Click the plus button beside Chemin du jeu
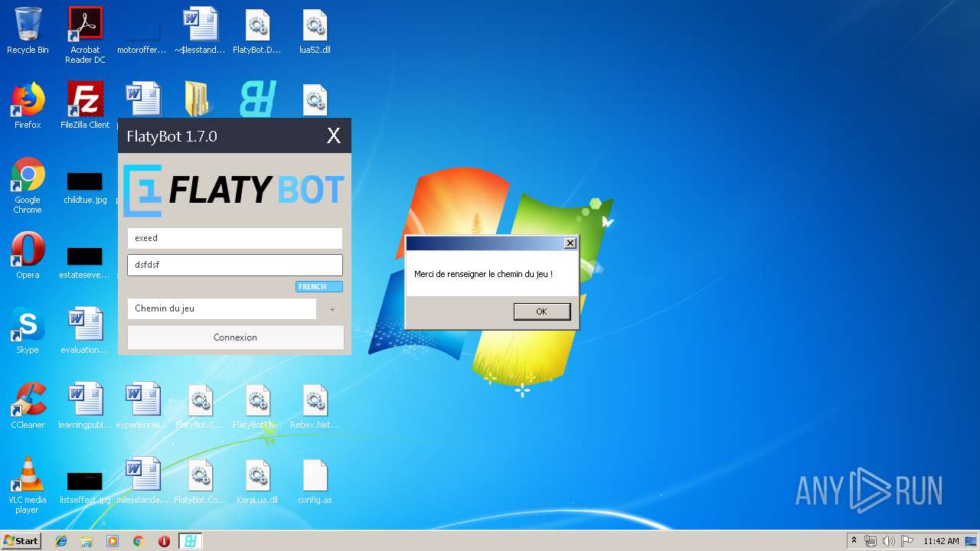The width and height of the screenshot is (980, 551). [332, 309]
